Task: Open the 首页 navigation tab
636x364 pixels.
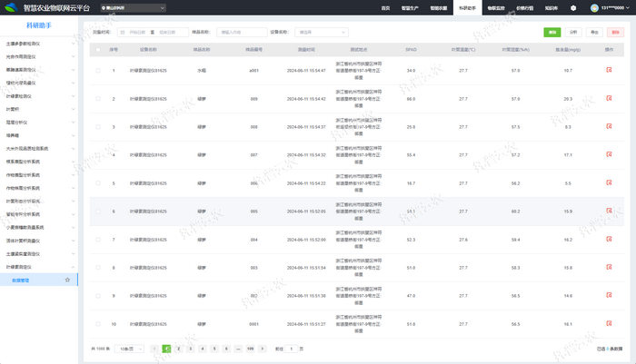Action: [x=385, y=8]
